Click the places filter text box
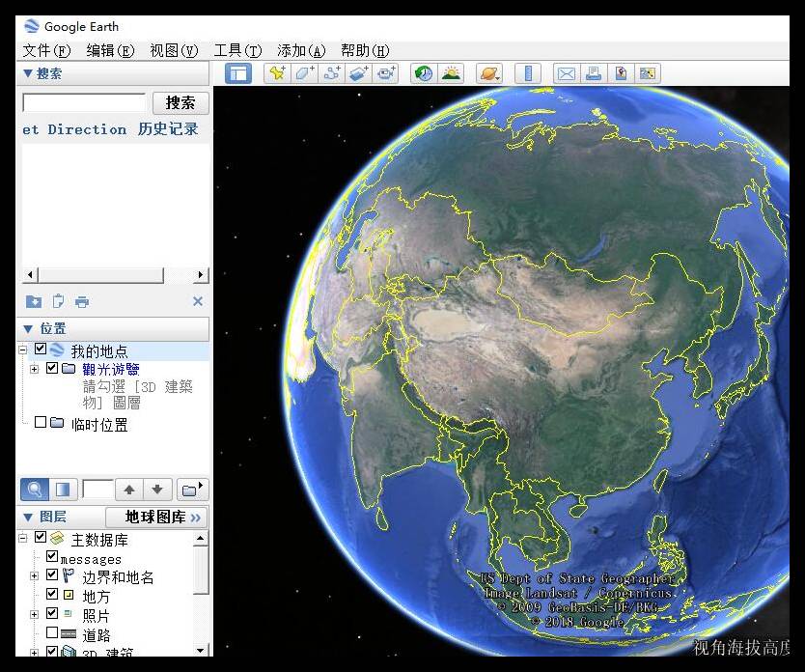 (x=98, y=490)
